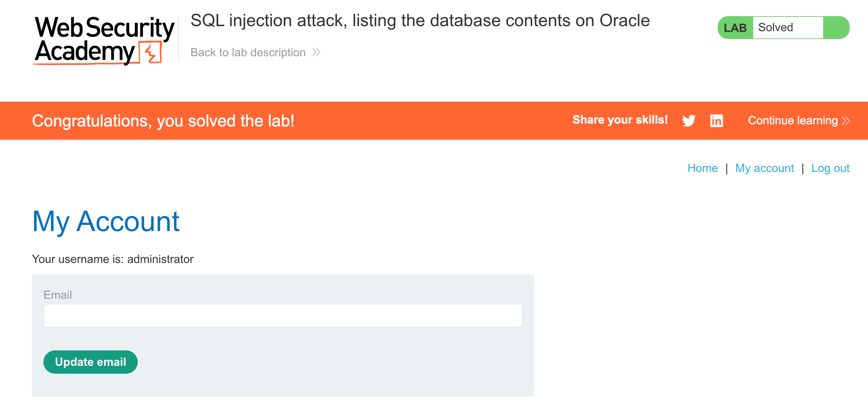Navigate to Home

pyautogui.click(x=702, y=168)
